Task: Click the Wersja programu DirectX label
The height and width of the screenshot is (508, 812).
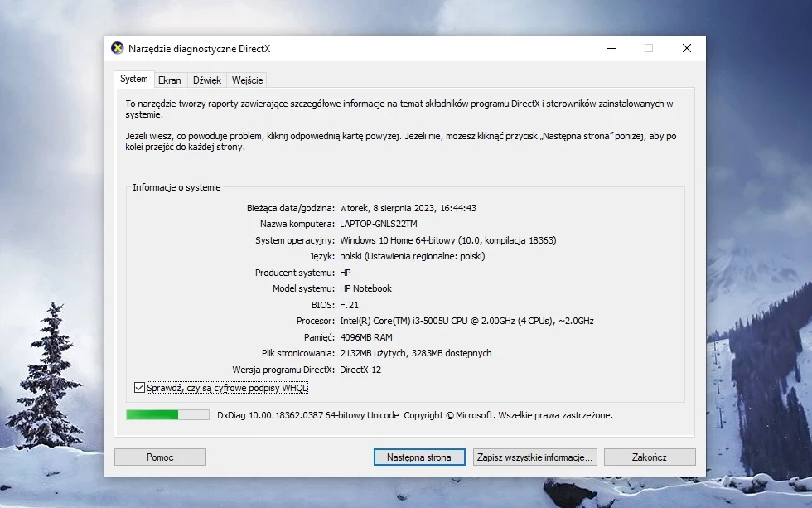Action: (283, 370)
